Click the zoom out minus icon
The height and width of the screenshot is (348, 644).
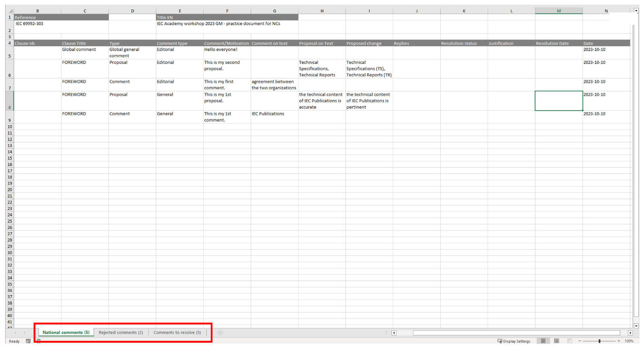580,341
